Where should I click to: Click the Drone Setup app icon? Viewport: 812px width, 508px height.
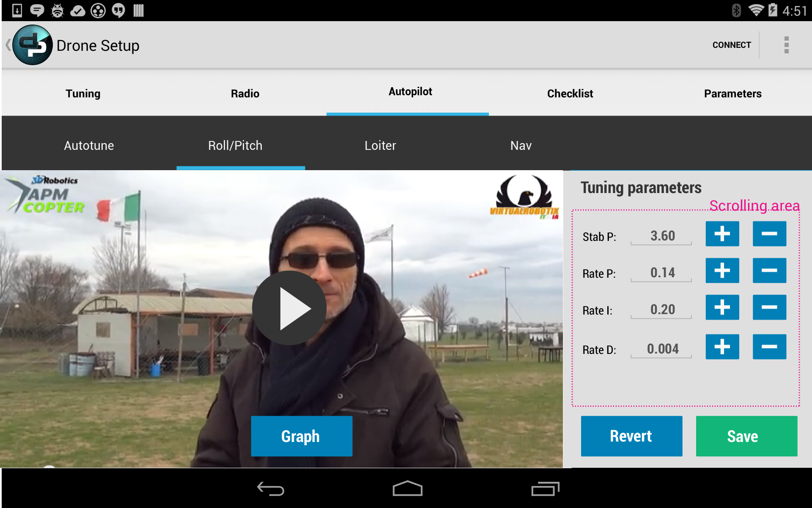click(x=32, y=45)
